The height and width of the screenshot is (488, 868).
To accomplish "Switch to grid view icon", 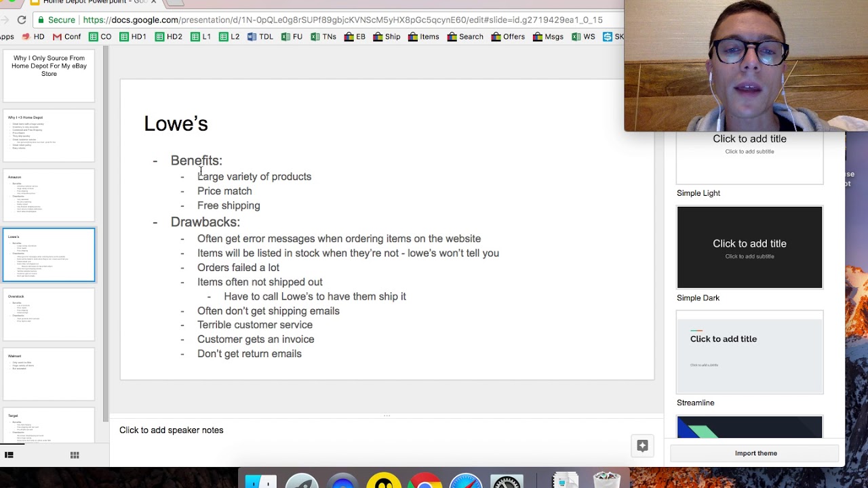I will point(75,455).
